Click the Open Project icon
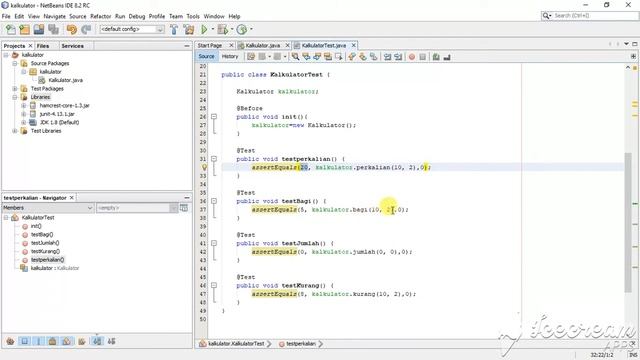Viewport: 640px width, 360px height. pos(39,29)
